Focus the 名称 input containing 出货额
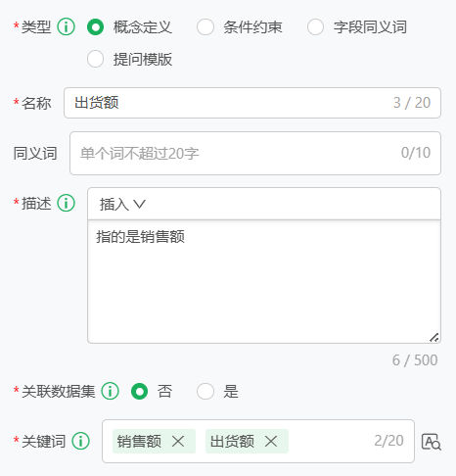Screen dimensions: 456x476 (252, 103)
